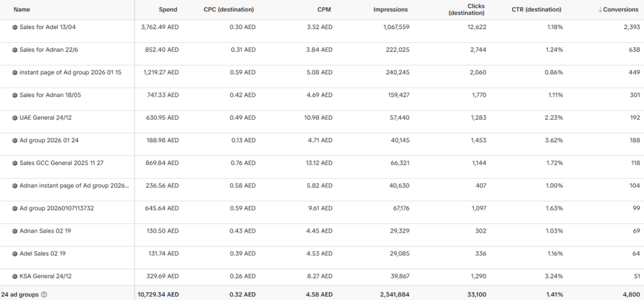The height and width of the screenshot is (300, 644).
Task: Sort by the CPM column header
Action: click(324, 9)
